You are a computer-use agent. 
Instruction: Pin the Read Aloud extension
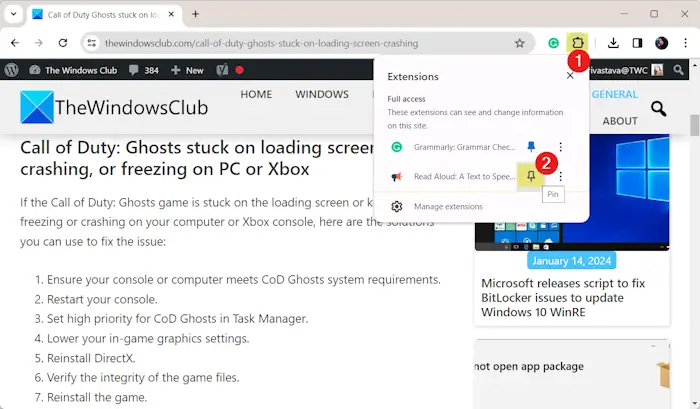coord(531,176)
